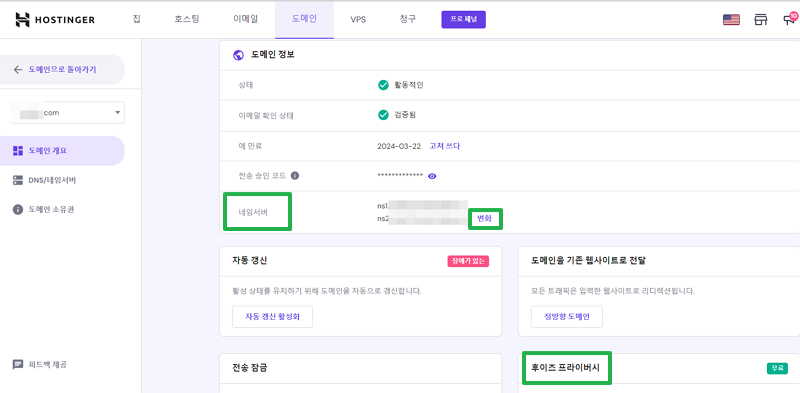This screenshot has width=800, height=393.
Task: Click the 도메인 소유권 info icon
Action: tap(18, 209)
